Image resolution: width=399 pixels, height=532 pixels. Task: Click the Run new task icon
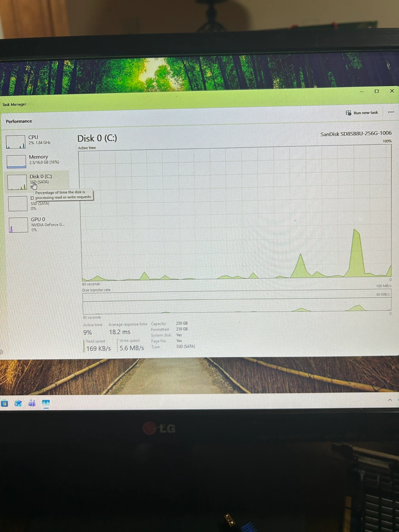(x=348, y=113)
